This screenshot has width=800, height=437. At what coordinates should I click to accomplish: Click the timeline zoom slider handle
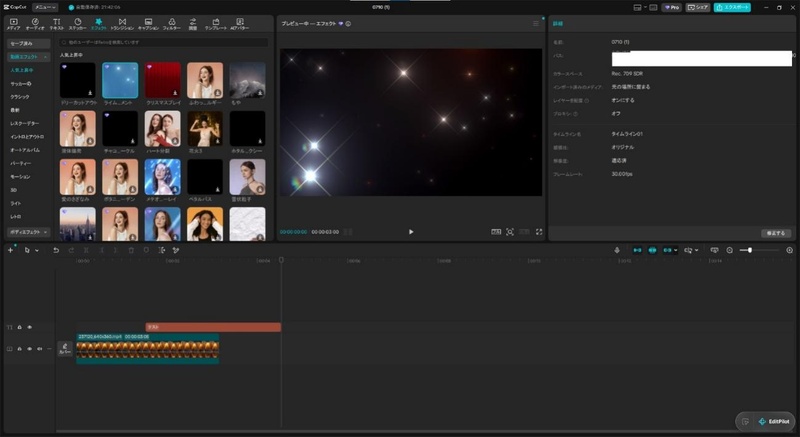(749, 250)
